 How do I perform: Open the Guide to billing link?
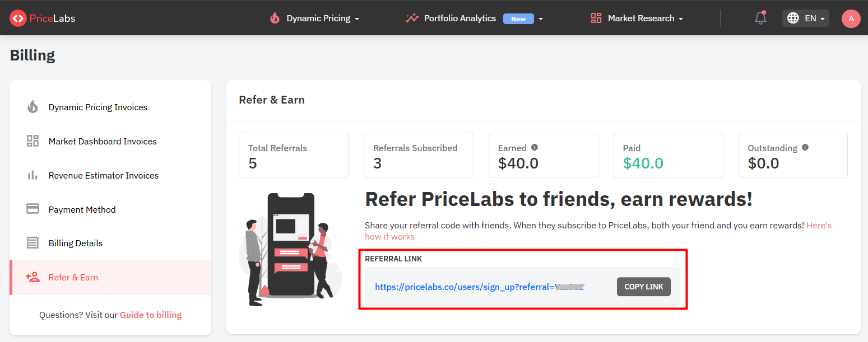(151, 315)
